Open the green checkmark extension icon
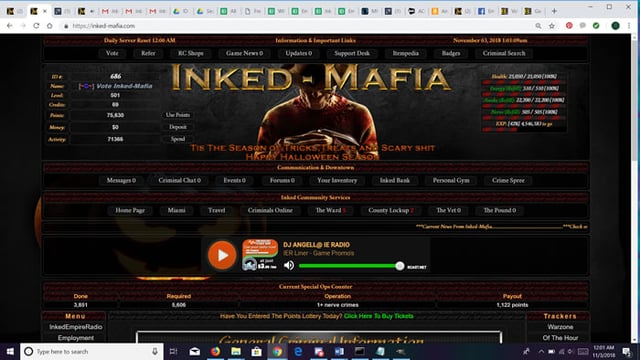 pyautogui.click(x=596, y=26)
